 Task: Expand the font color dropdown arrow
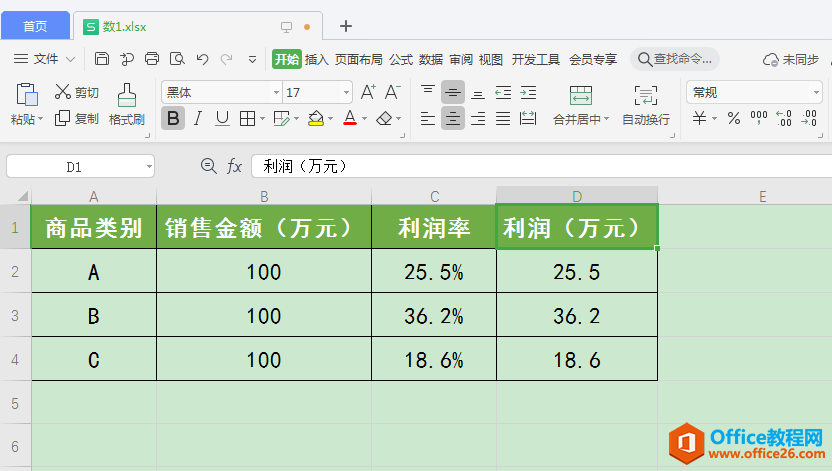click(x=364, y=119)
